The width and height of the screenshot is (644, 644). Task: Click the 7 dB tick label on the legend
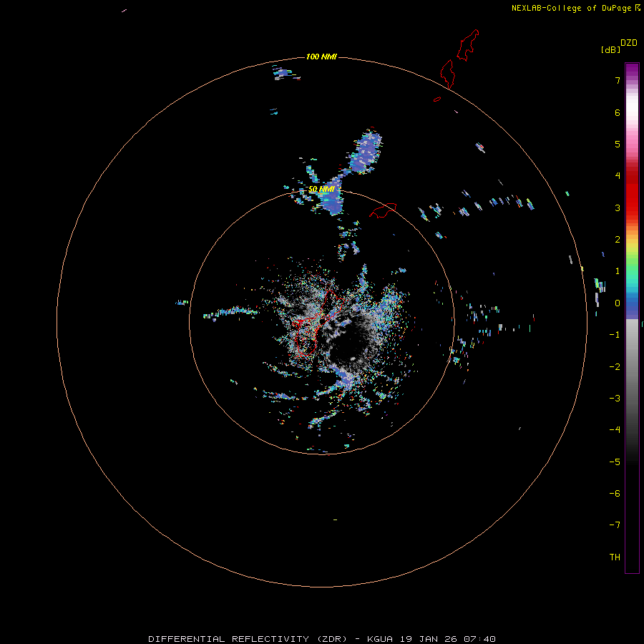pos(618,80)
